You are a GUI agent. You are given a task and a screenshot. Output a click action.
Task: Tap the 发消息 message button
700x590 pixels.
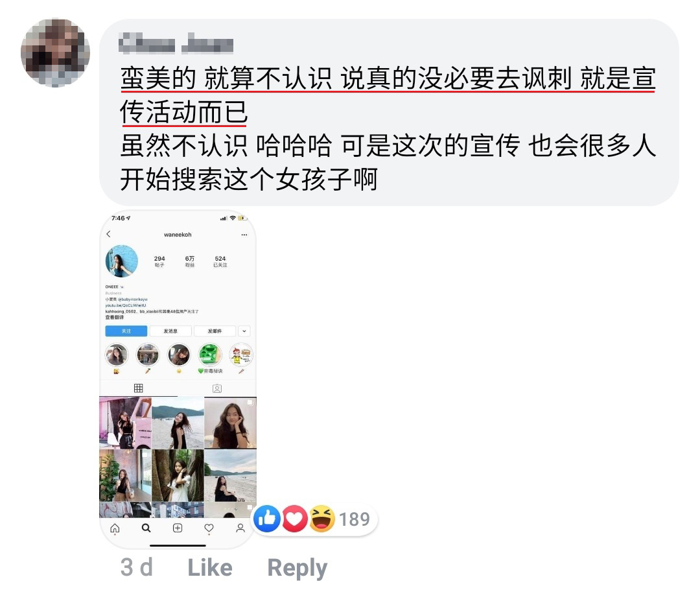[170, 331]
